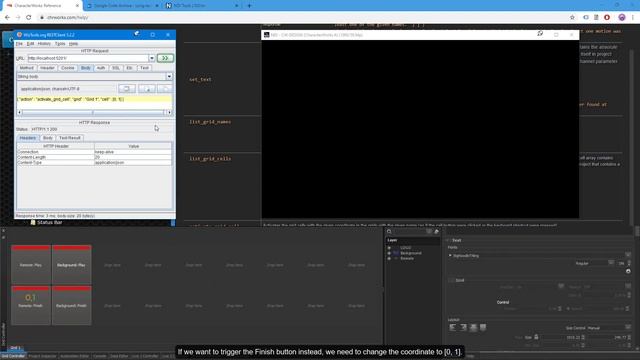
Task: Reload the Chrome page
Action: tap(29, 17)
